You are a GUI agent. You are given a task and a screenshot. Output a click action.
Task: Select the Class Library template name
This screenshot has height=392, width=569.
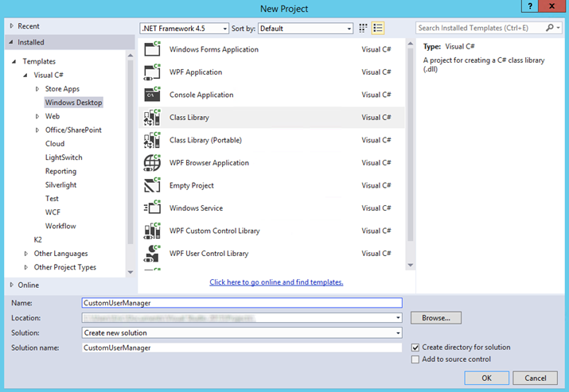coord(189,118)
